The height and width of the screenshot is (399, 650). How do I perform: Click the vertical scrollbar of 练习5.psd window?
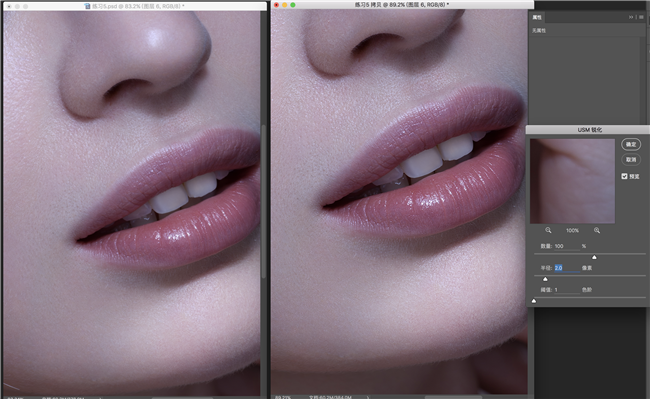pyautogui.click(x=263, y=201)
